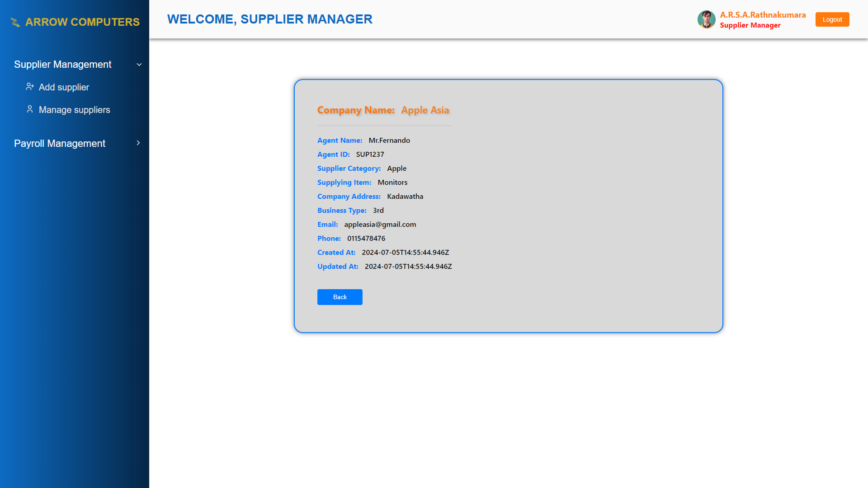The image size is (868, 488).
Task: Open the Supplier Management menu
Action: 63,64
